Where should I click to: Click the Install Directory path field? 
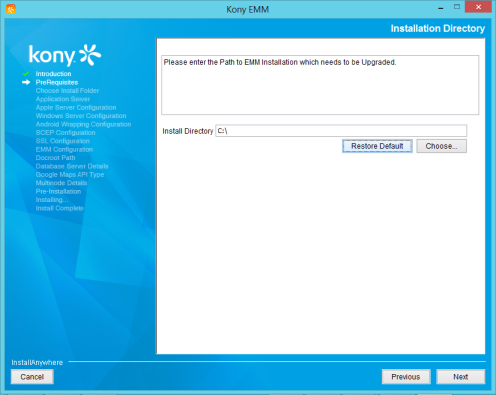[341, 131]
